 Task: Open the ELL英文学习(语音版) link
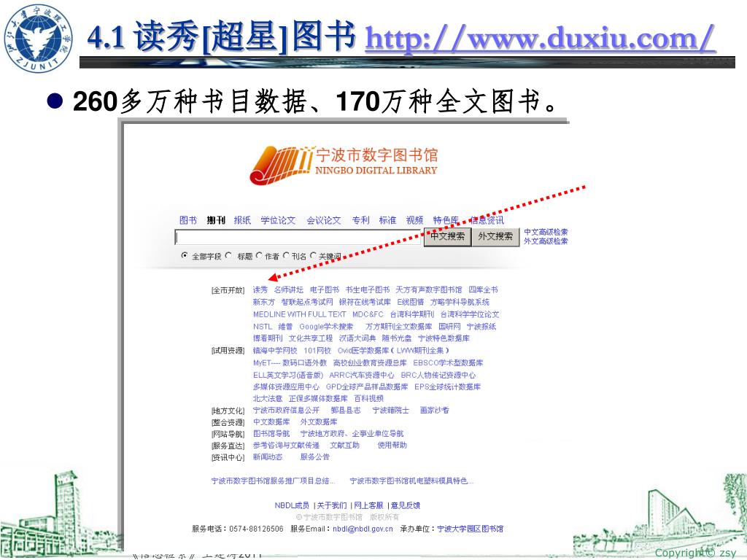[288, 376]
